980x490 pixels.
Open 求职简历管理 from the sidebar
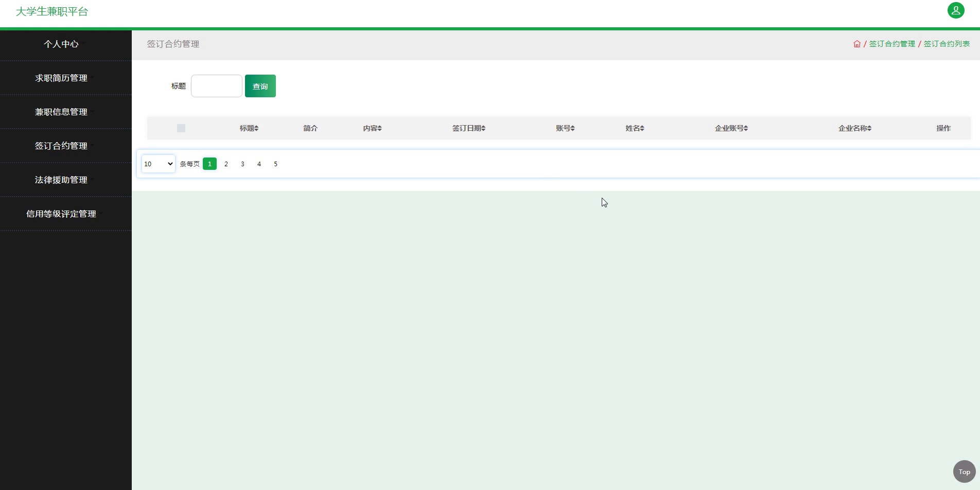click(61, 78)
